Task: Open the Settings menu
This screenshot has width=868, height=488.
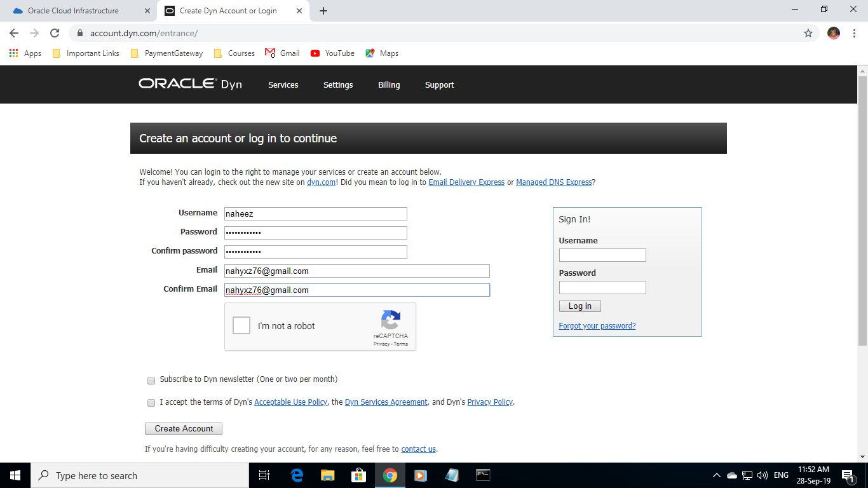Action: point(338,85)
